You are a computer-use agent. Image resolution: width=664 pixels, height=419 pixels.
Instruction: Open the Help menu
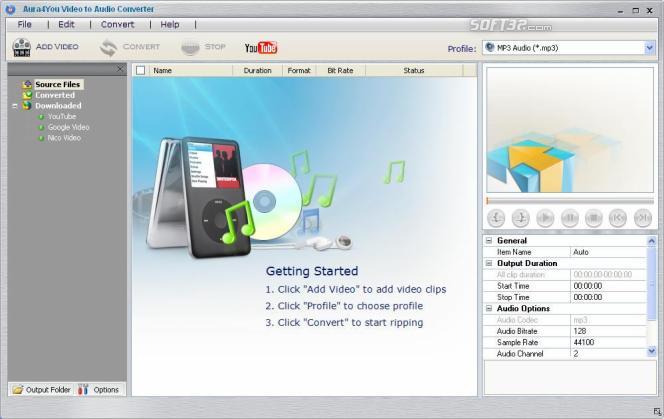(170, 25)
